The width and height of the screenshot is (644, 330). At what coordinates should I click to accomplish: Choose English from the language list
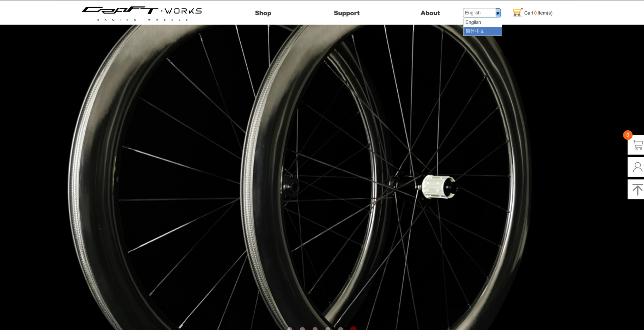(482, 22)
